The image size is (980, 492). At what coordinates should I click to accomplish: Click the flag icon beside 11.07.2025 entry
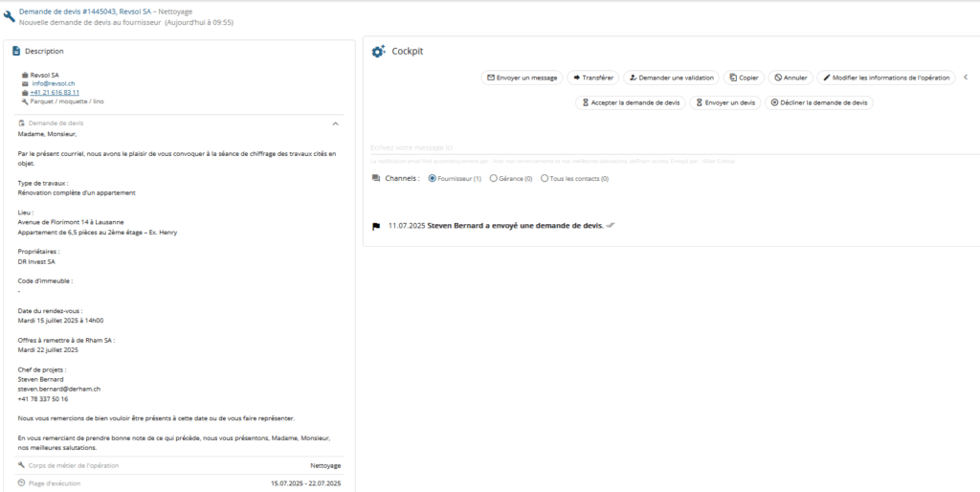[x=376, y=226]
